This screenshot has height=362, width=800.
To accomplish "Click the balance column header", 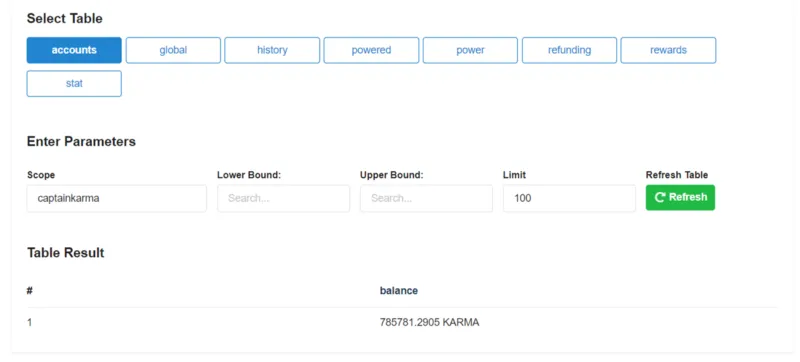I will pyautogui.click(x=398, y=291).
